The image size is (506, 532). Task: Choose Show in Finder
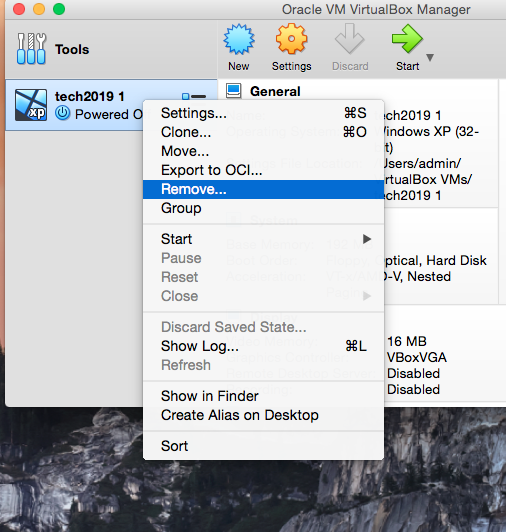pos(263,396)
